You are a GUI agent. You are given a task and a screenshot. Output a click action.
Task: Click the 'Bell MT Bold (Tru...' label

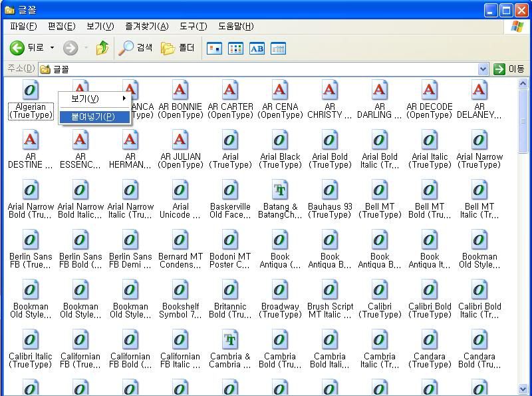click(x=430, y=210)
